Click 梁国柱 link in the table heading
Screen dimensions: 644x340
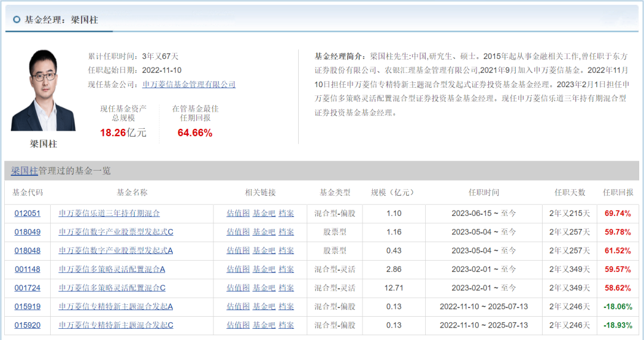point(24,171)
